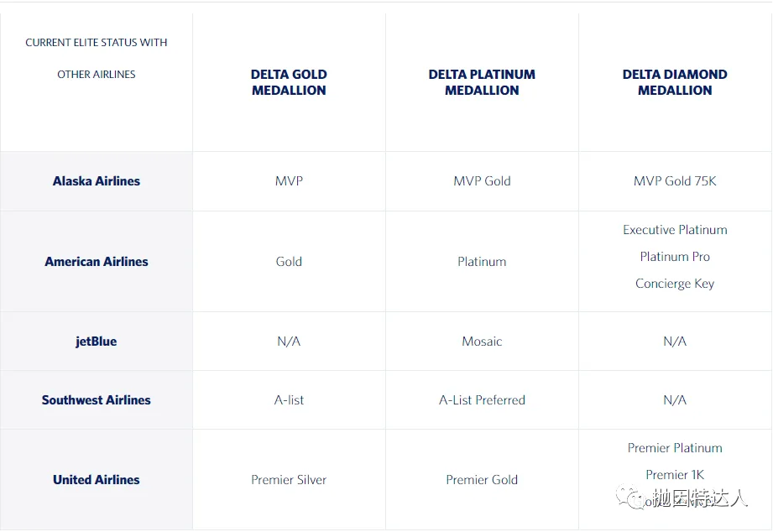The image size is (773, 532).
Task: Select the Premier Platinum text
Action: point(675,448)
